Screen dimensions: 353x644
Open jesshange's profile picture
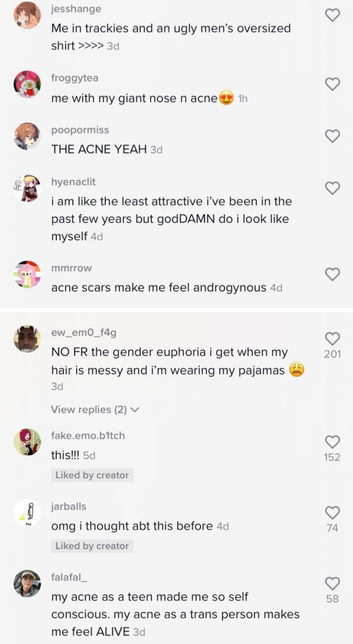(x=27, y=15)
